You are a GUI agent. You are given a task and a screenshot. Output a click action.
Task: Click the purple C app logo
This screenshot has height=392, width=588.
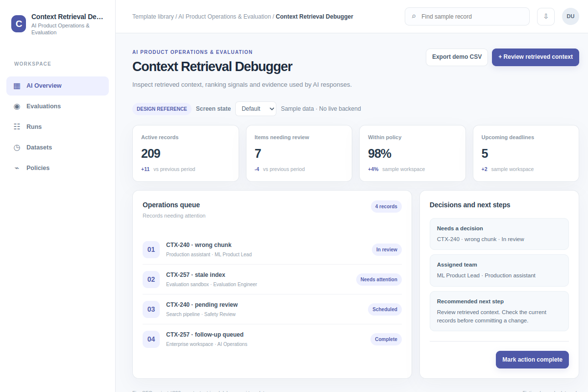pos(19,24)
